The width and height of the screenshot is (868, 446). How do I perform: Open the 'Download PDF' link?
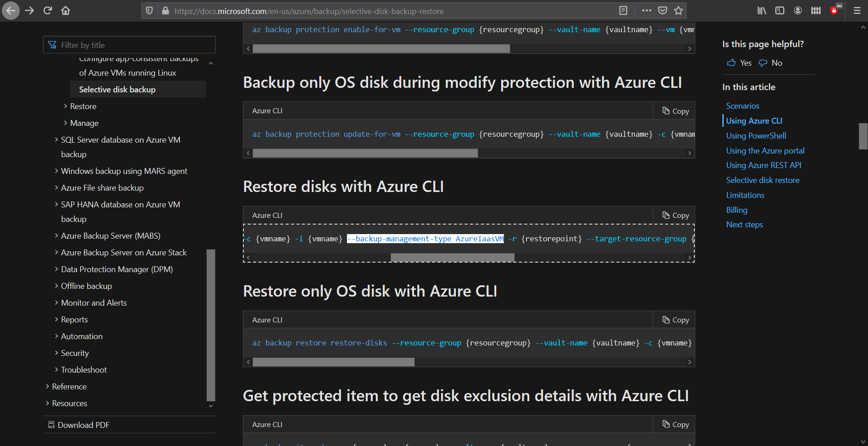[x=83, y=425]
